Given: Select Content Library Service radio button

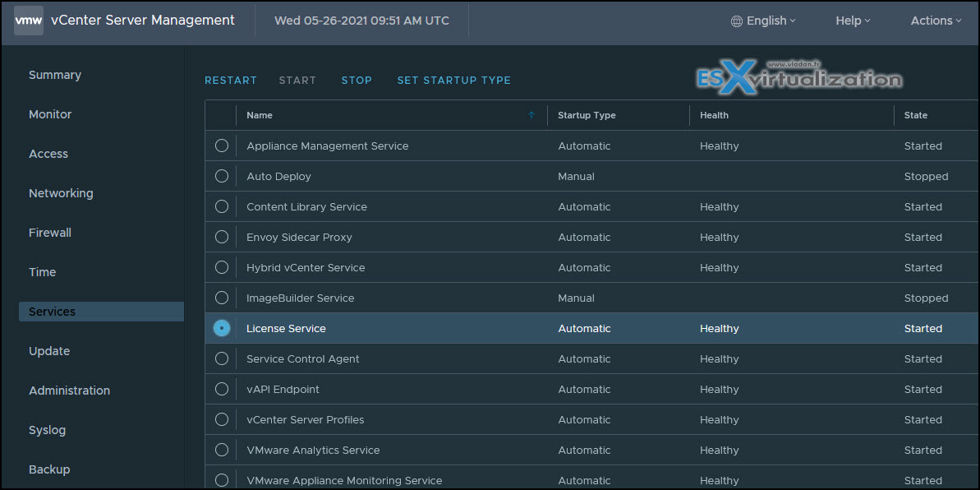Looking at the screenshot, I should coord(222,206).
